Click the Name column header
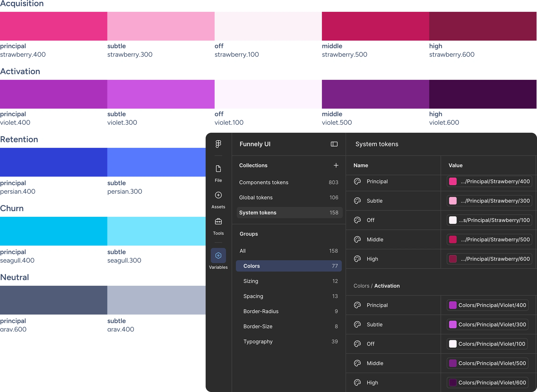 361,165
